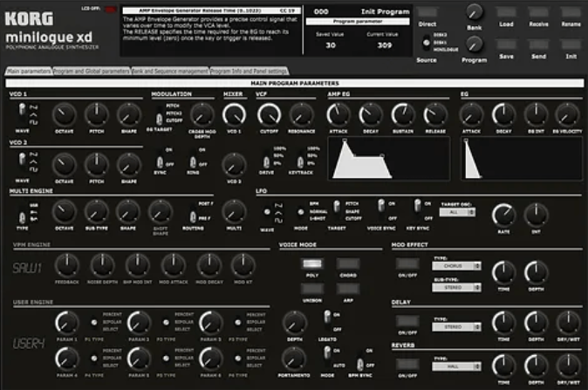Adjust the VCF Resonance knob
The height and width of the screenshot is (390, 588).
tap(302, 115)
